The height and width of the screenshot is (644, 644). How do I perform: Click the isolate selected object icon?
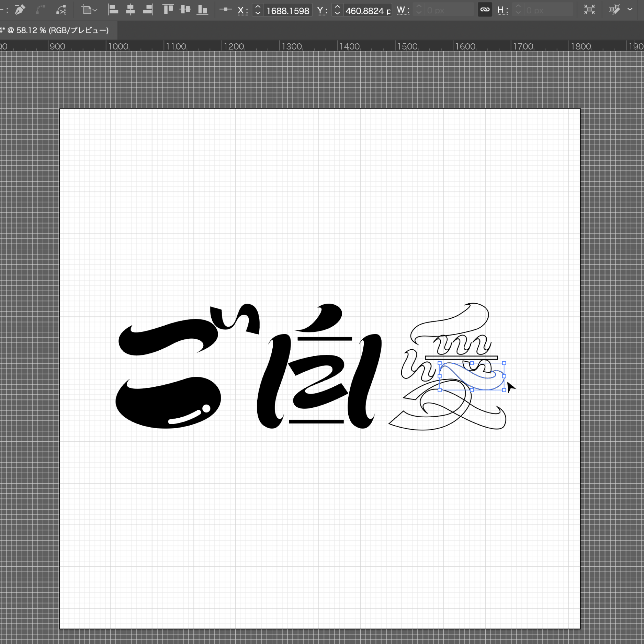(589, 10)
